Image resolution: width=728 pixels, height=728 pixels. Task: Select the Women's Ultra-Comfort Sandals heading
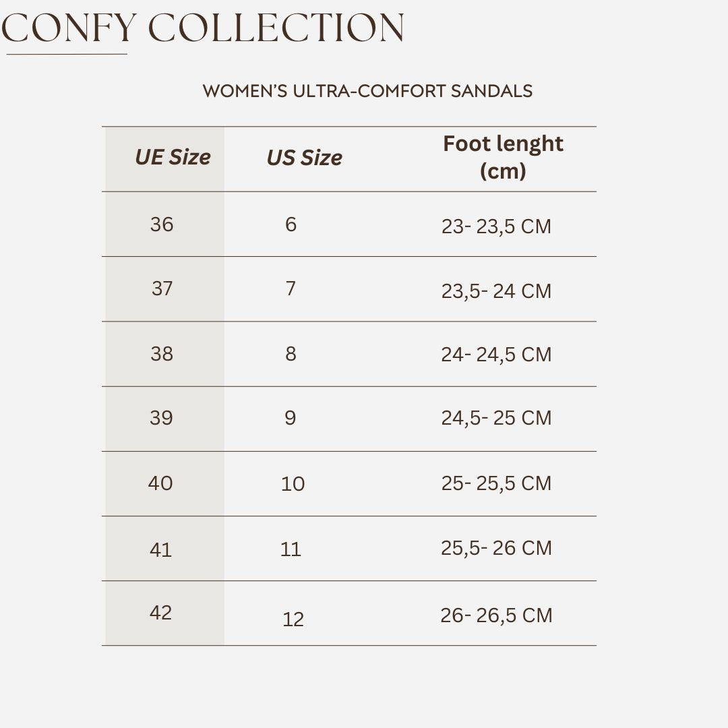tap(367, 91)
